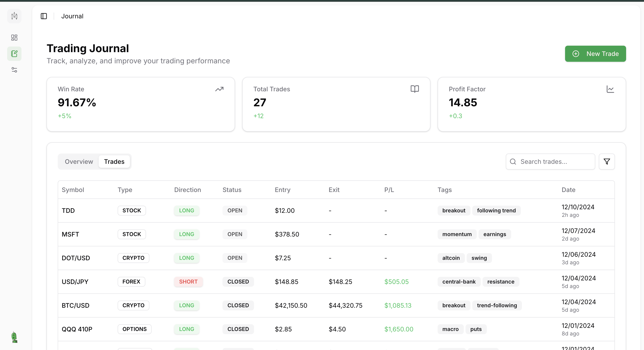Open the journal notebook icon in sidebar
The height and width of the screenshot is (350, 644).
tap(14, 53)
